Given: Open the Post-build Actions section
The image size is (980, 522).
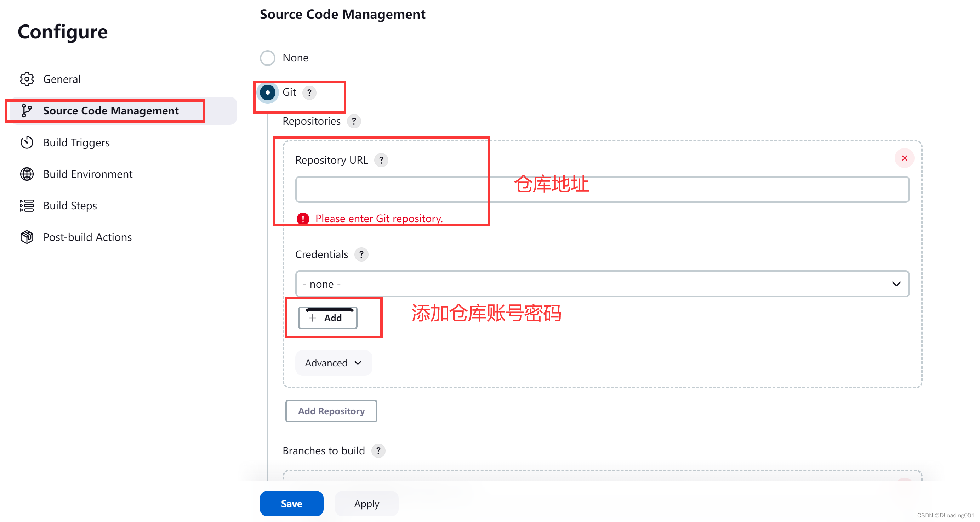Looking at the screenshot, I should (87, 237).
